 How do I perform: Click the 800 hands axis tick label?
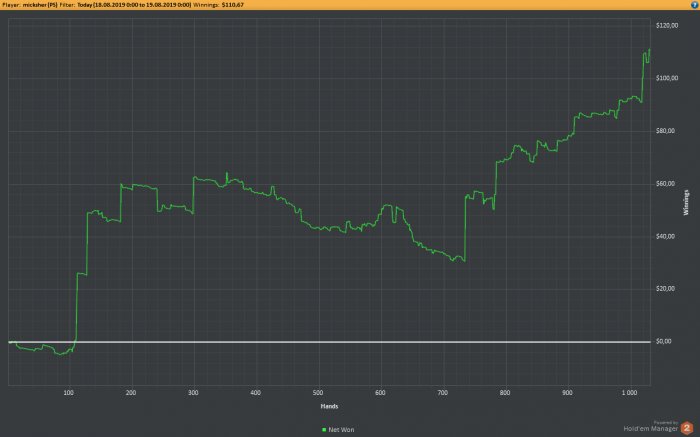pos(505,393)
